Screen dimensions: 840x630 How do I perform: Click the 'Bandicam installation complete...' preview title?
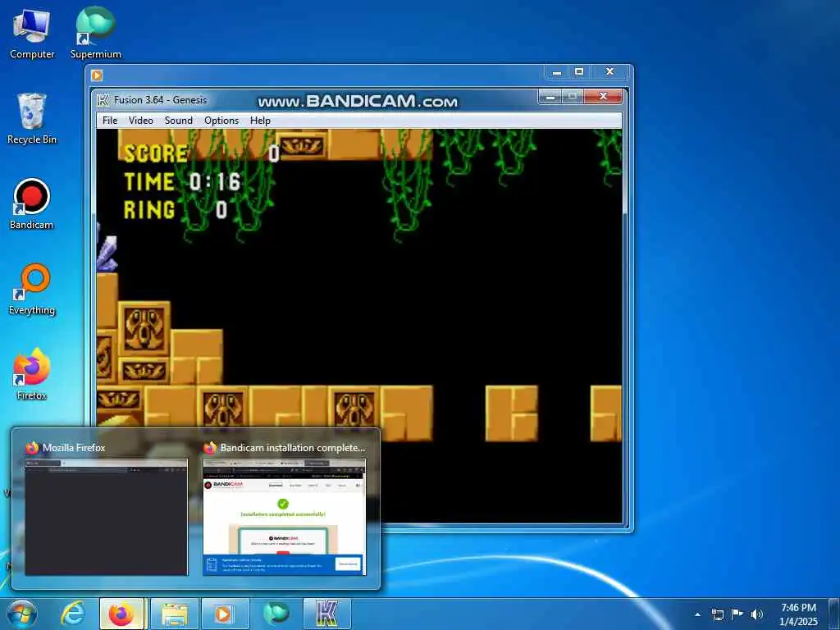[x=293, y=448]
